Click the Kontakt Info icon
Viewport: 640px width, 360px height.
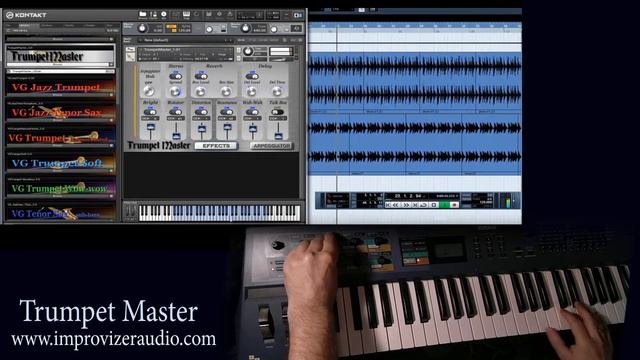coord(164,15)
